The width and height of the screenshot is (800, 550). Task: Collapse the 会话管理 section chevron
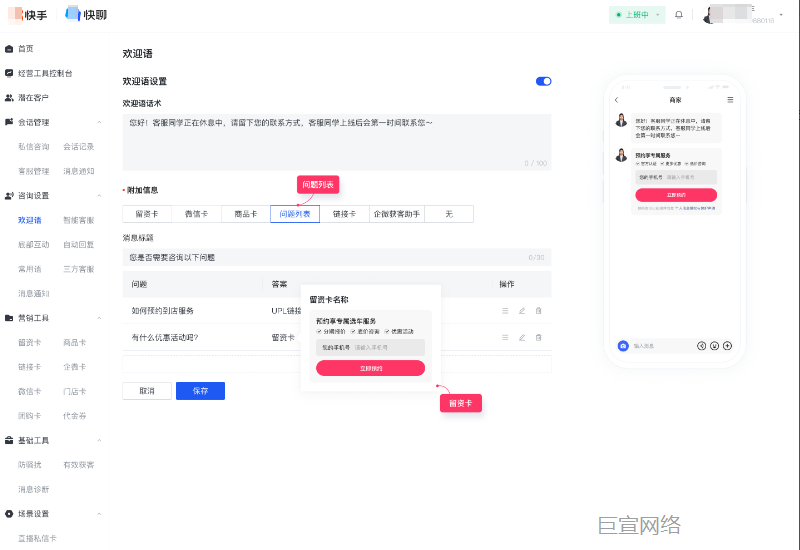pyautogui.click(x=99, y=122)
